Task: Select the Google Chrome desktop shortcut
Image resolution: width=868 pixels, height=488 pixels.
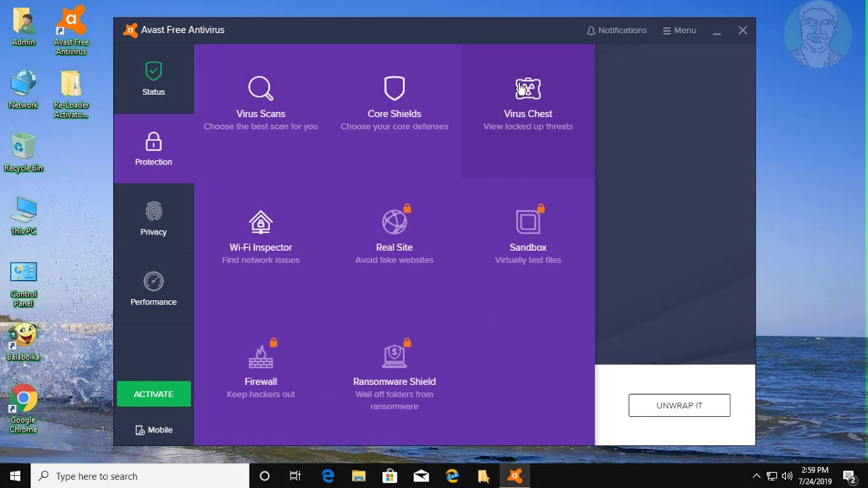Action: pyautogui.click(x=24, y=409)
